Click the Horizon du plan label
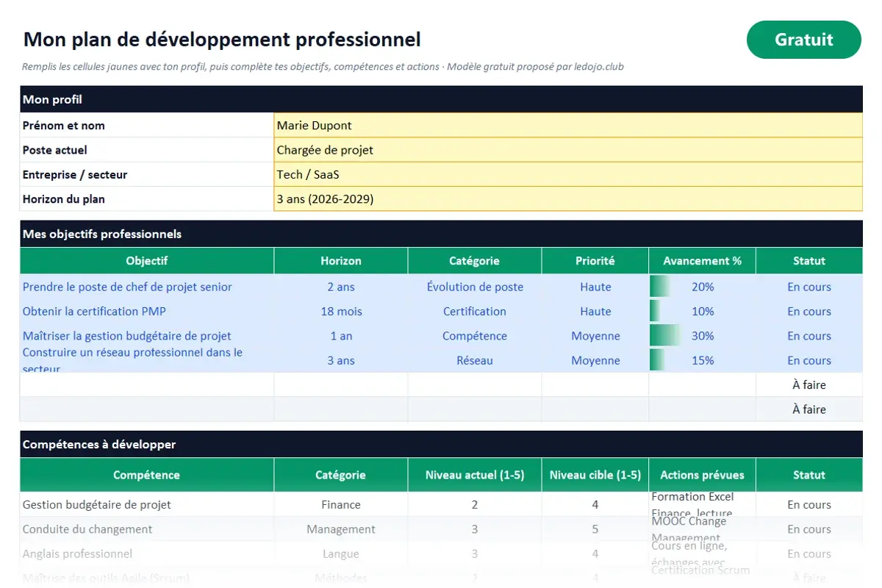882x588 pixels. (x=64, y=199)
